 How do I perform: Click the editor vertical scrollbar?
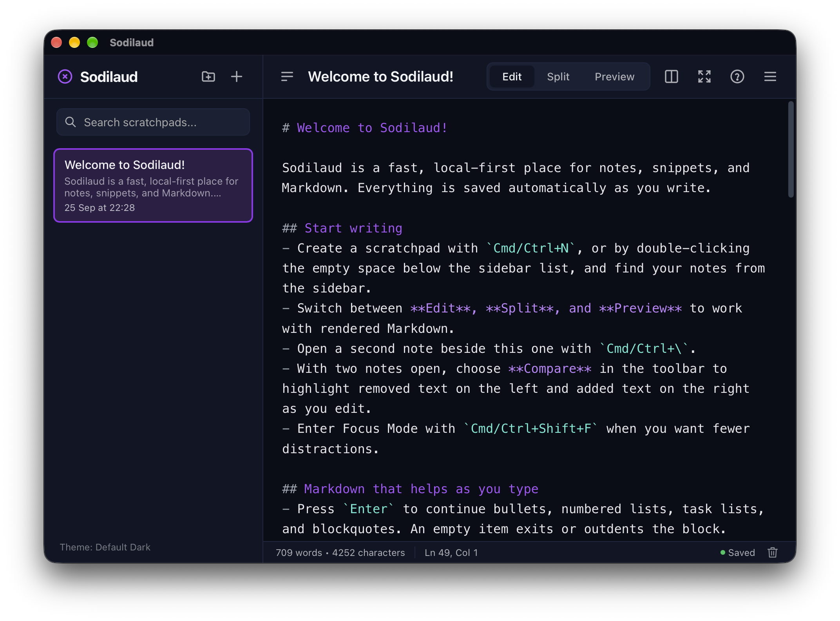[791, 149]
